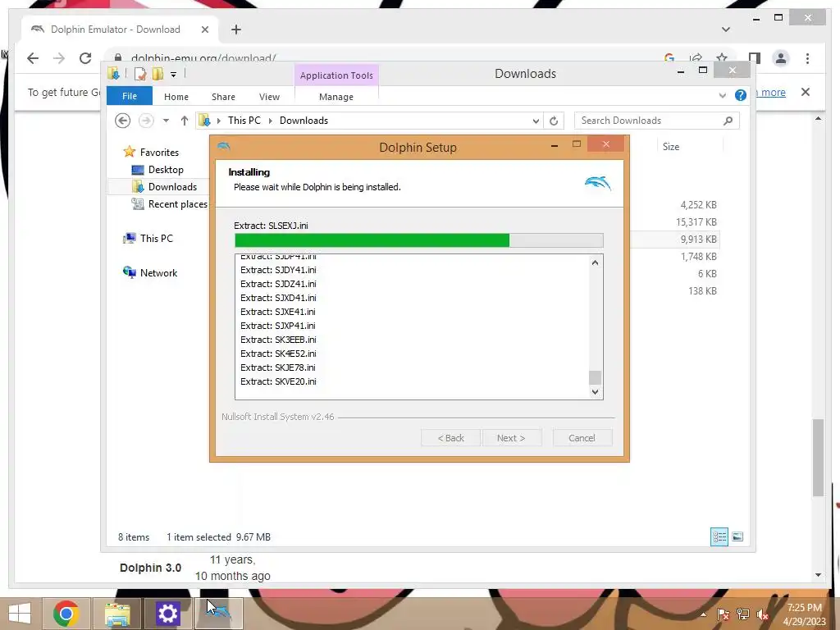Refresh the Downloads folder view
840x630 pixels.
(x=554, y=121)
